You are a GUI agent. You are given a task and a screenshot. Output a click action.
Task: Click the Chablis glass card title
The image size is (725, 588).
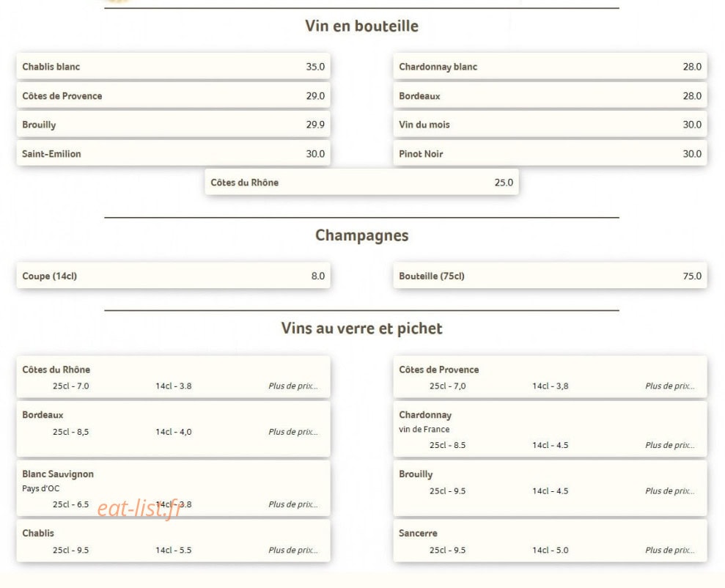point(38,533)
